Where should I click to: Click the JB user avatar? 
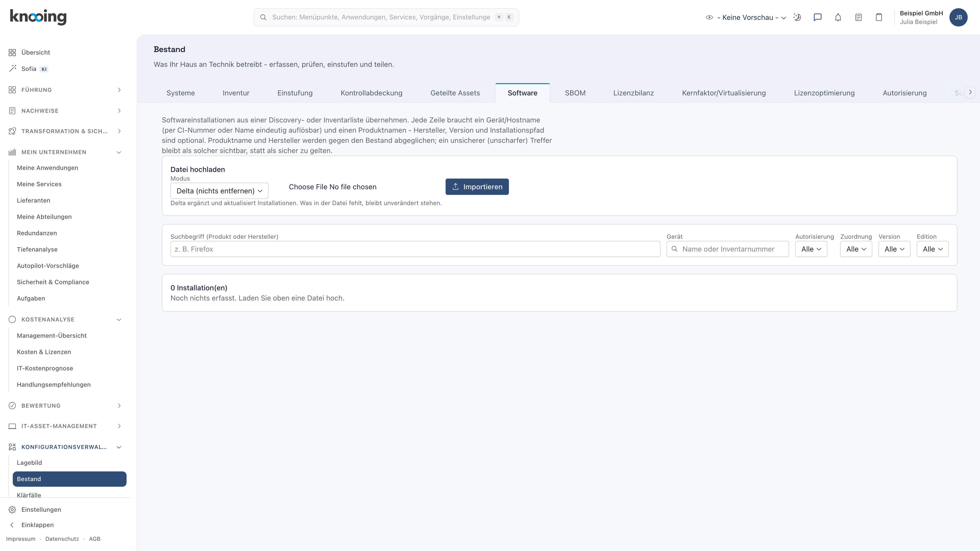(x=958, y=17)
